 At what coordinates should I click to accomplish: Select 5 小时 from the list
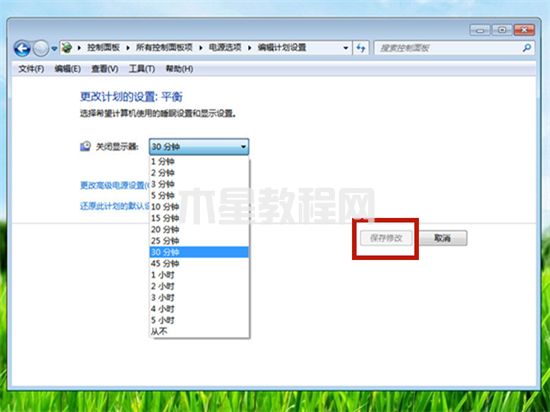pyautogui.click(x=199, y=320)
